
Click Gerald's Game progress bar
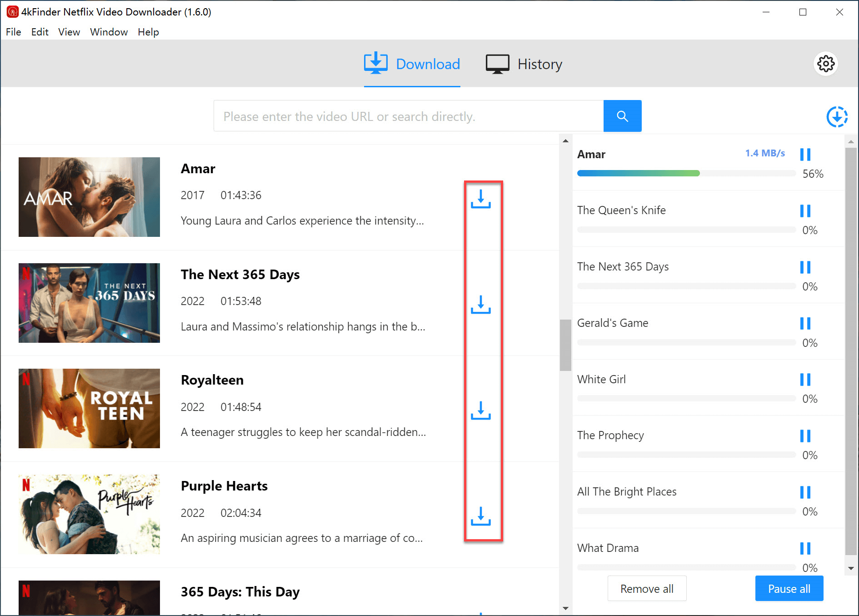(x=686, y=342)
